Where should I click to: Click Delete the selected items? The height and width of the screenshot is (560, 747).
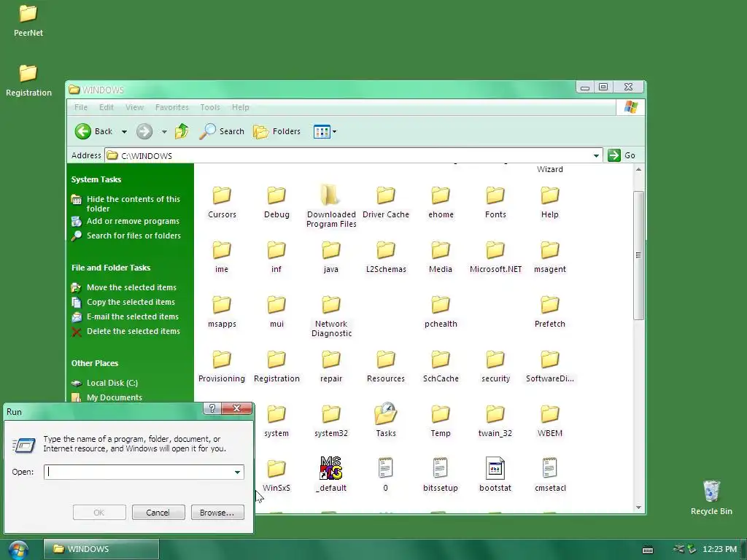pyautogui.click(x=133, y=331)
